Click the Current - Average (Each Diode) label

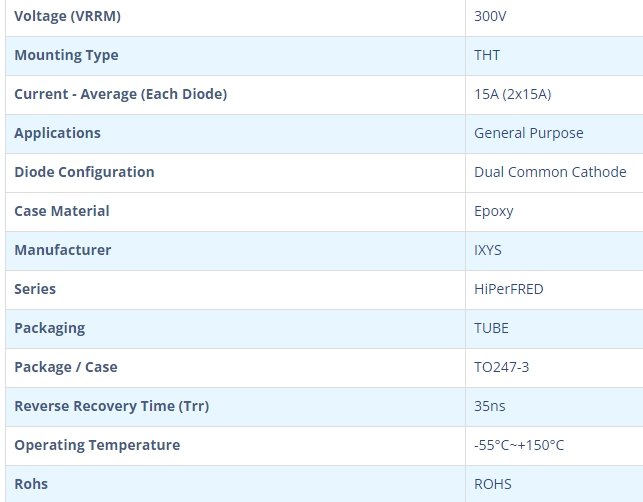tap(121, 94)
